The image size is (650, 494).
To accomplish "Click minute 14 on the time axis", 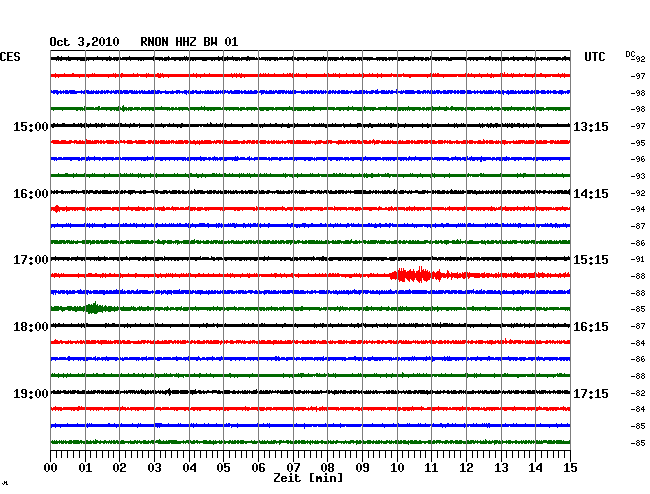I will point(535,468).
